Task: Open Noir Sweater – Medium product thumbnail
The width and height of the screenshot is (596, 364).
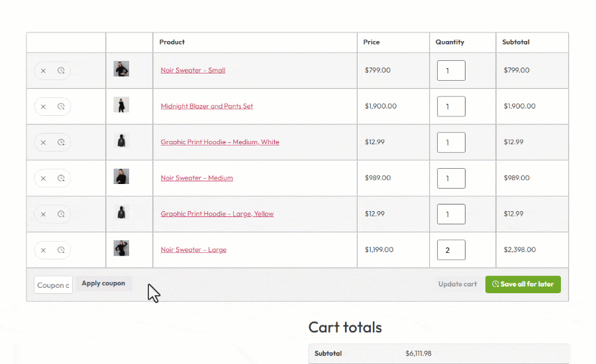Action: pyautogui.click(x=121, y=176)
